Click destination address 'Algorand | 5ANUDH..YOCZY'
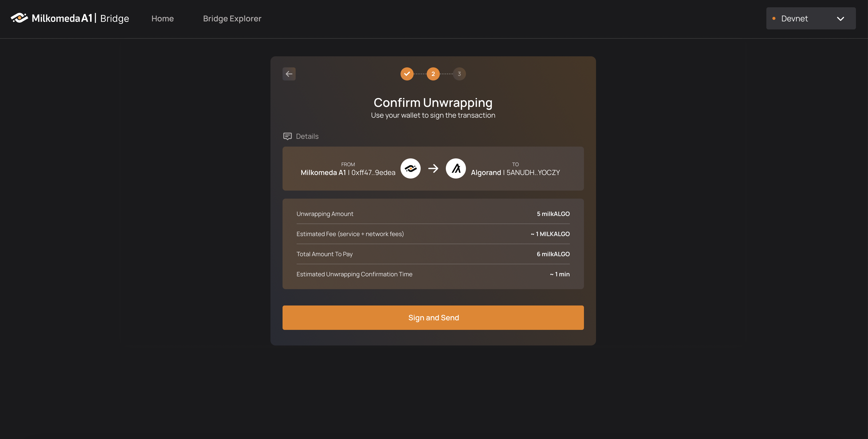Image resolution: width=868 pixels, height=439 pixels. point(515,172)
